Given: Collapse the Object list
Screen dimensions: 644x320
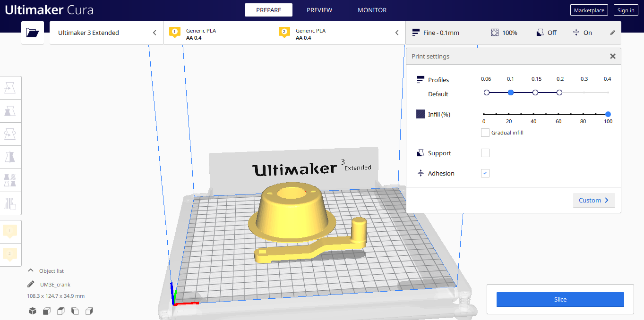Looking at the screenshot, I should click(x=31, y=270).
